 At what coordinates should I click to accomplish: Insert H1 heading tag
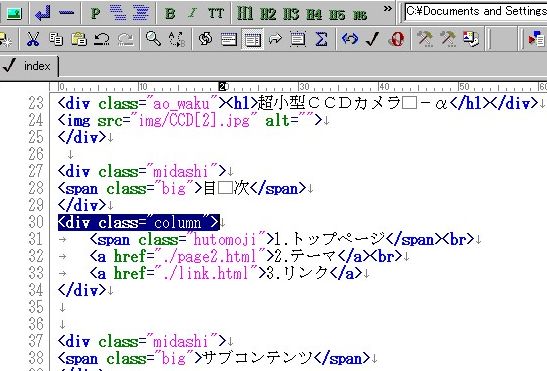pos(245,14)
